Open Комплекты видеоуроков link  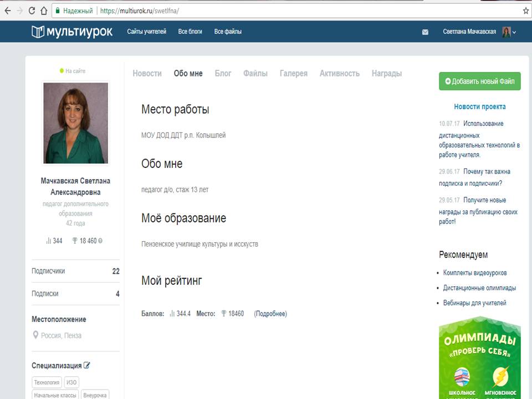(474, 273)
